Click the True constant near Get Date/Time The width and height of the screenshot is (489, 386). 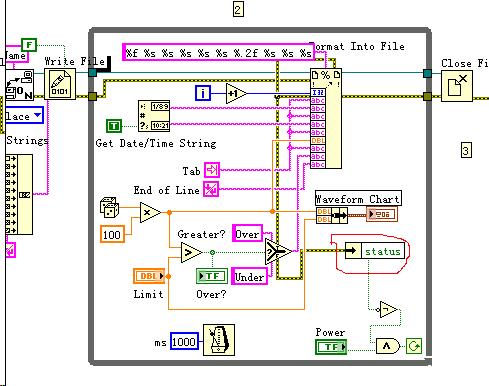(x=114, y=126)
